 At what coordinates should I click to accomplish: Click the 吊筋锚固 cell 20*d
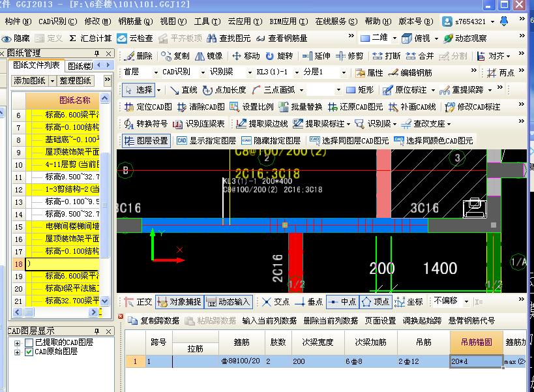476,361
